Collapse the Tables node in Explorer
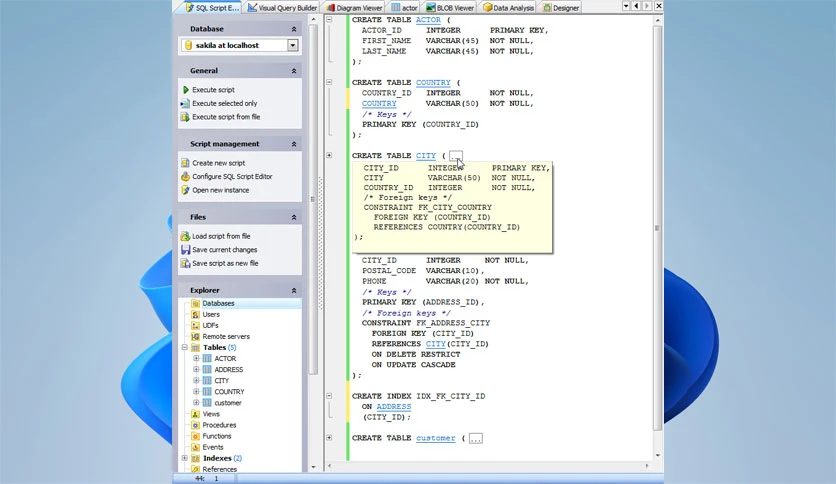The width and height of the screenshot is (836, 484). [x=184, y=348]
